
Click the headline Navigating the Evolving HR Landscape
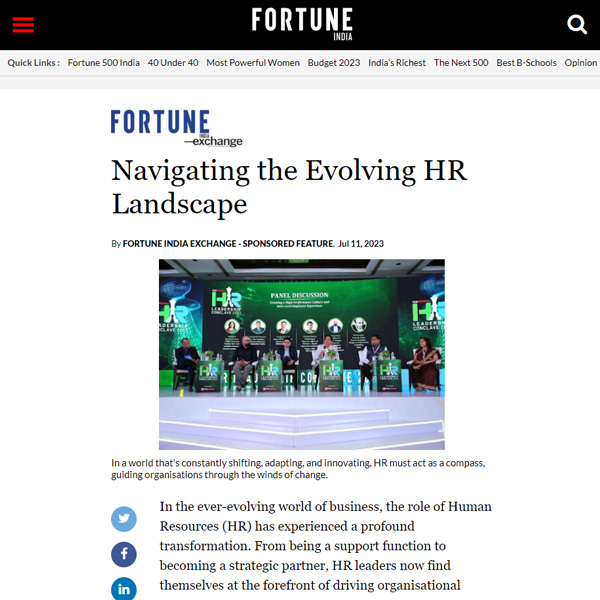(x=289, y=187)
